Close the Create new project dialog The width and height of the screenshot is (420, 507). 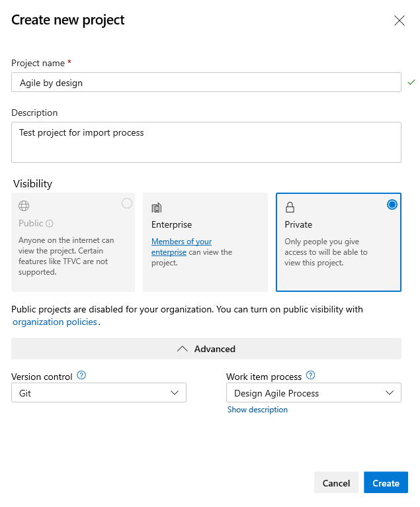coord(399,21)
